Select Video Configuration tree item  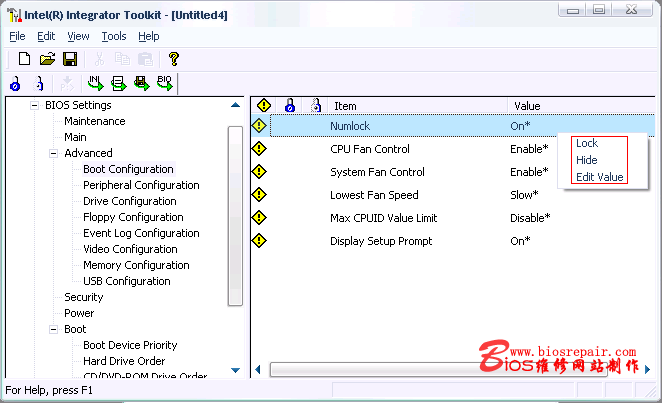click(130, 249)
